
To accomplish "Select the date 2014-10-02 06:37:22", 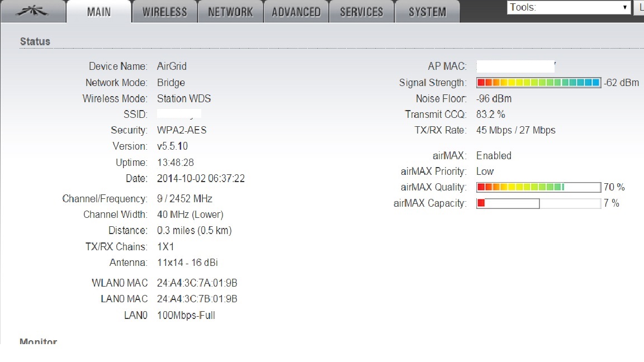I will [201, 179].
